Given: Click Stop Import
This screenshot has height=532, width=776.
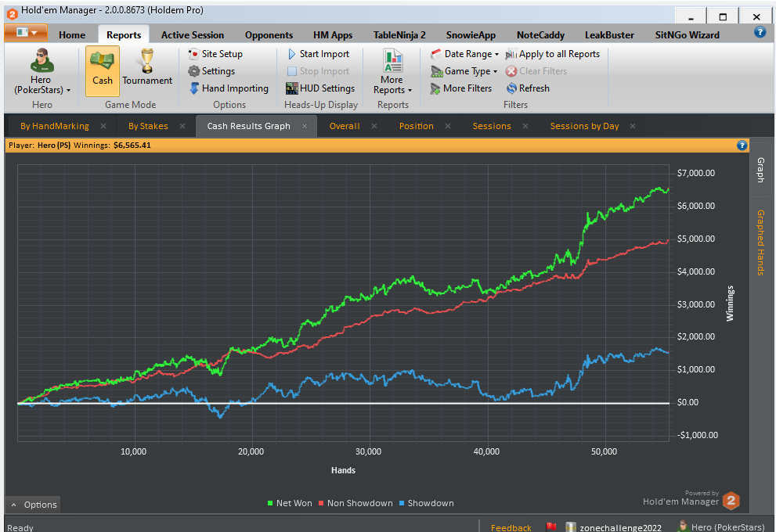Looking at the screenshot, I should click(x=318, y=71).
